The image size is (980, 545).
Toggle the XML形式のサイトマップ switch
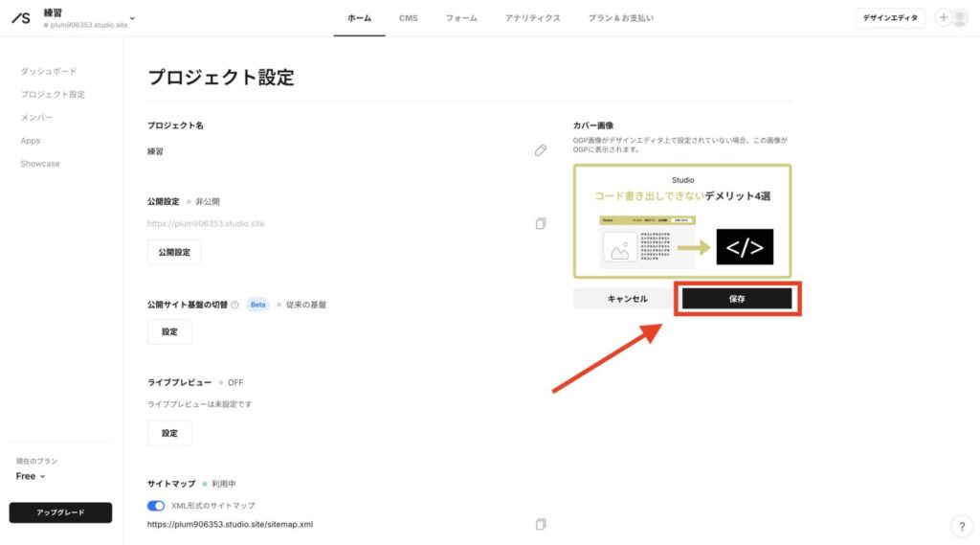[x=156, y=506]
